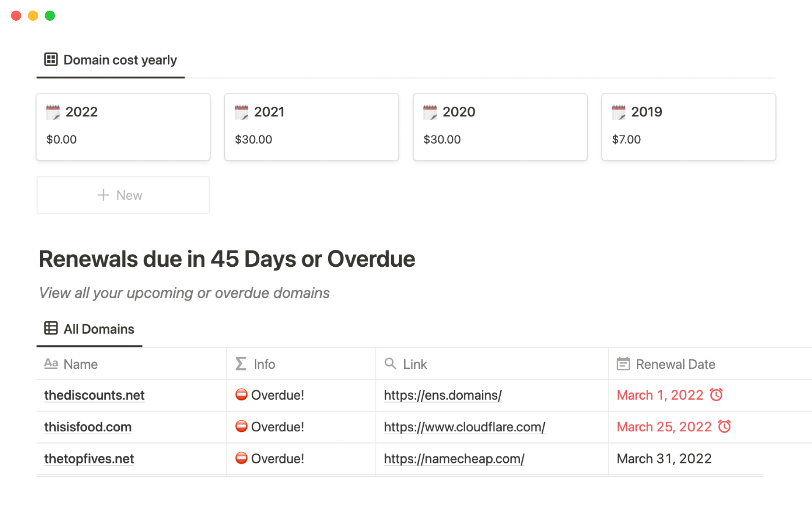Open Renewal Date column header menu
Image resolution: width=812 pixels, height=508 pixels.
click(x=675, y=364)
